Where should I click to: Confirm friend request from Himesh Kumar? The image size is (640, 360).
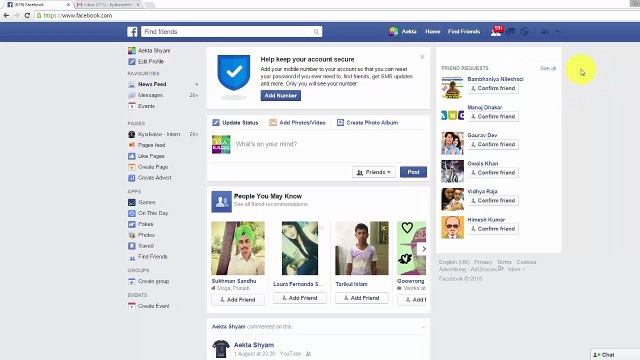tap(493, 229)
